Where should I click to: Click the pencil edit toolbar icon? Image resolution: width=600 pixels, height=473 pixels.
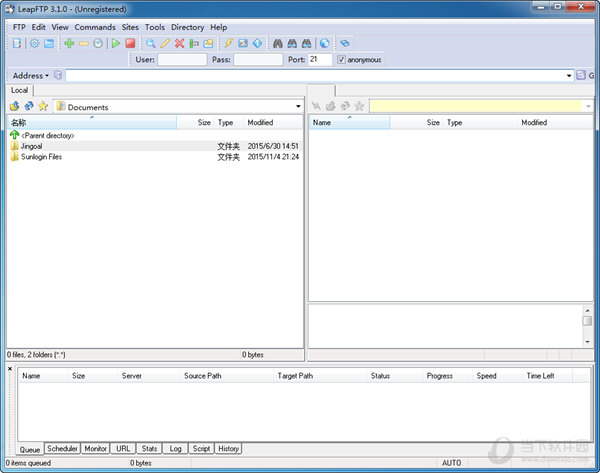(165, 43)
